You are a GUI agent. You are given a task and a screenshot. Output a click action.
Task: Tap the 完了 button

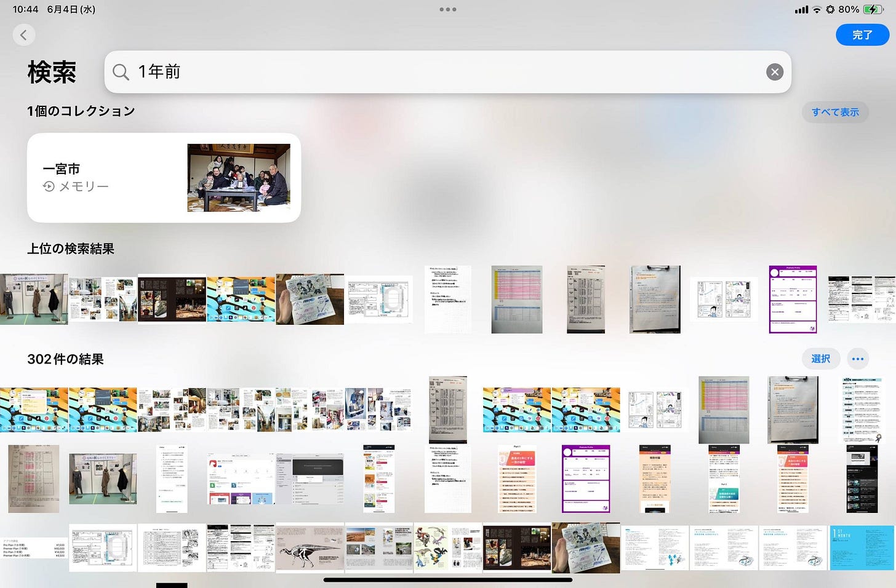pyautogui.click(x=862, y=35)
